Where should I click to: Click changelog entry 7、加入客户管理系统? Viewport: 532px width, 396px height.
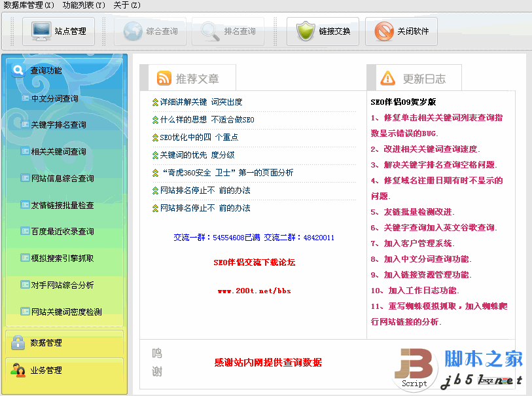pos(412,243)
